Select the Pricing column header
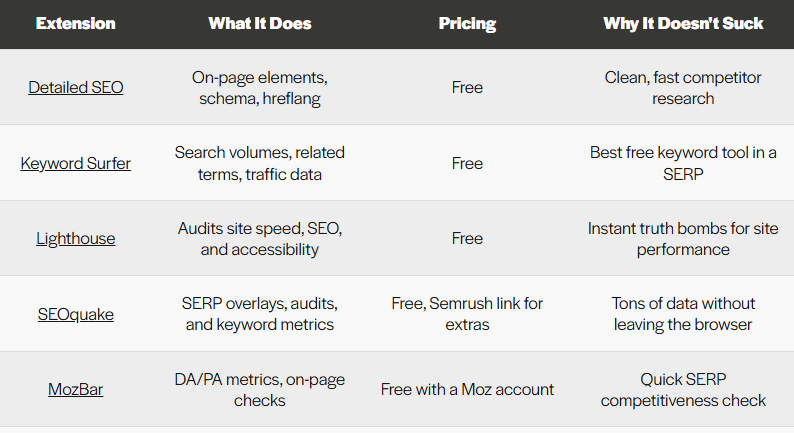The image size is (794, 433). click(x=467, y=23)
